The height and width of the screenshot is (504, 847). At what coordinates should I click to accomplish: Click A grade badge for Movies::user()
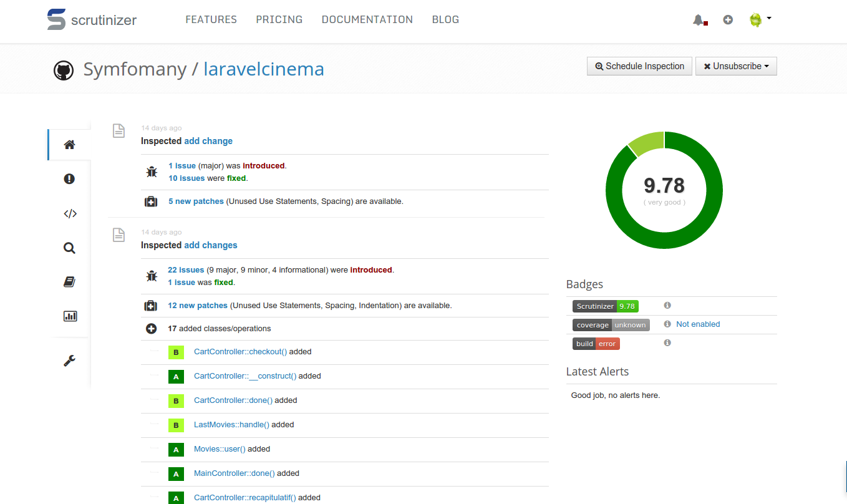(x=176, y=450)
